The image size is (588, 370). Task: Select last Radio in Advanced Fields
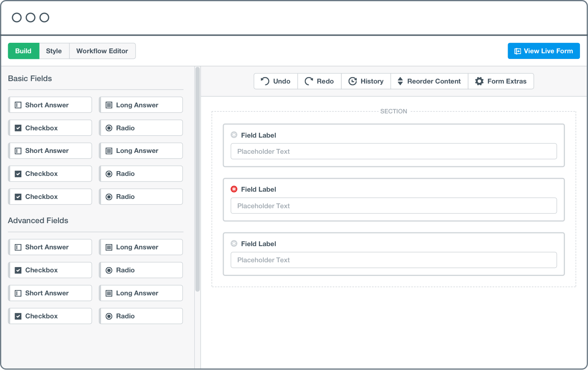pyautogui.click(x=141, y=316)
